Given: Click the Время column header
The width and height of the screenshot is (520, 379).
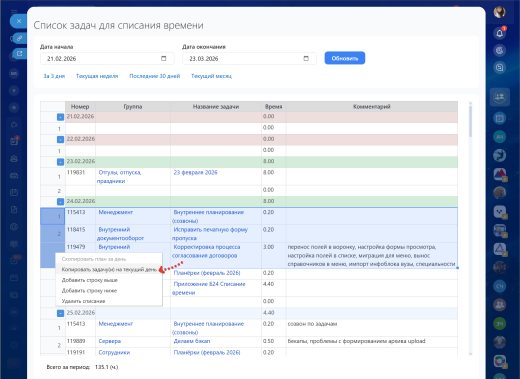Looking at the screenshot, I should [x=274, y=107].
